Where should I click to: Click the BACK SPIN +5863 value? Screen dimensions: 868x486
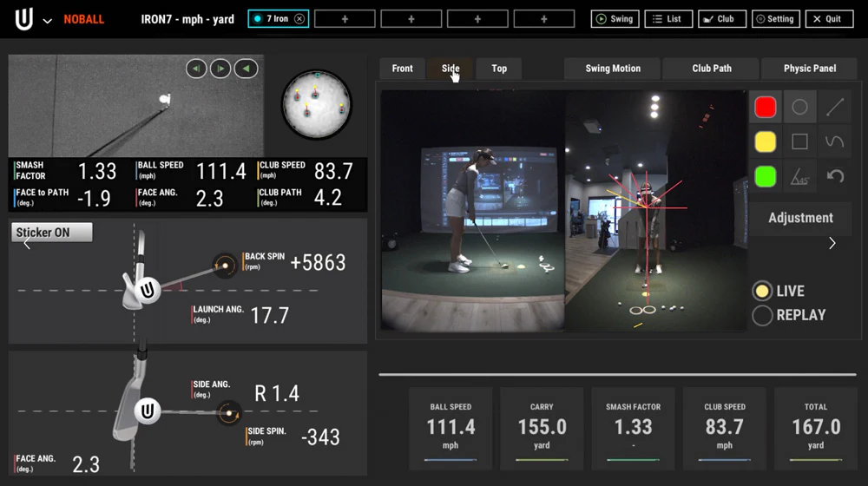coord(318,262)
